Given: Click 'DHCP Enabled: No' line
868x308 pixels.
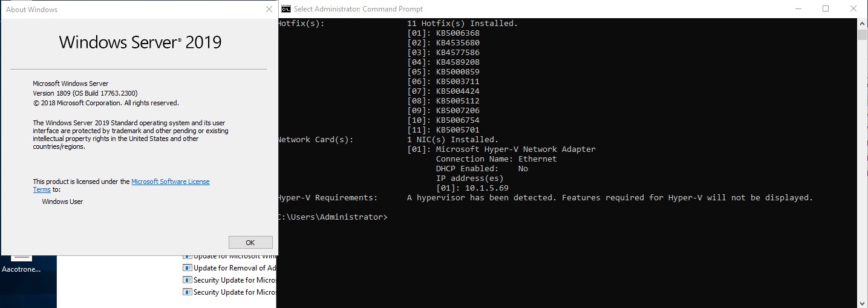Looking at the screenshot, I should (x=482, y=169).
